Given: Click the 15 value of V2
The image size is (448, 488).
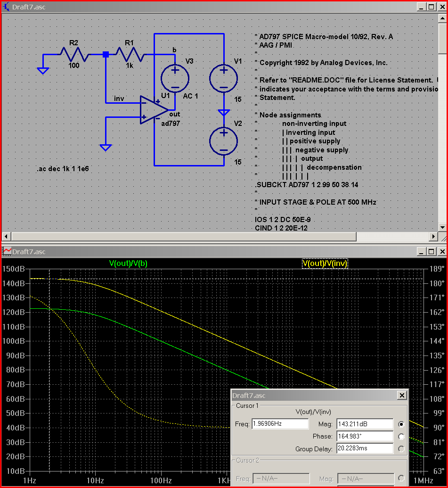Looking at the screenshot, I should coord(238,162).
